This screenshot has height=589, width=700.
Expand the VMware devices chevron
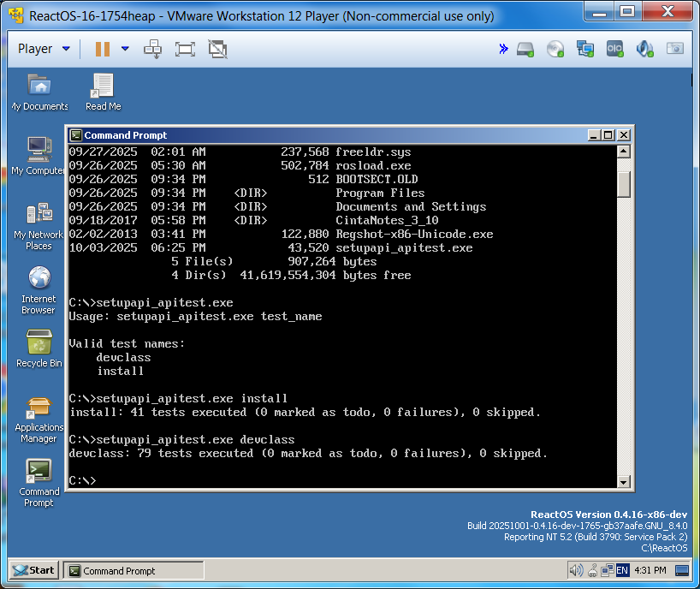click(503, 49)
